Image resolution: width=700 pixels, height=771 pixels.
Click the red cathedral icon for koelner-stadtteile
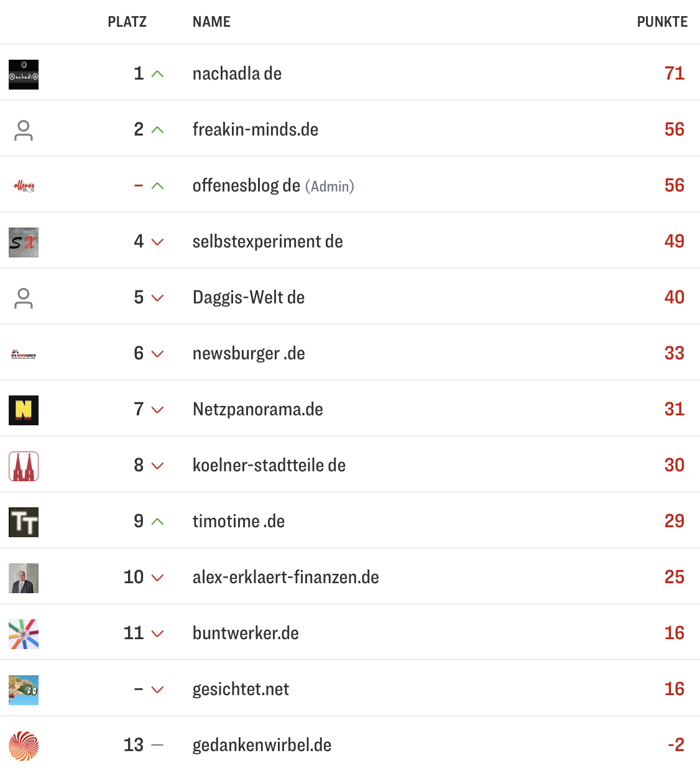(x=24, y=466)
